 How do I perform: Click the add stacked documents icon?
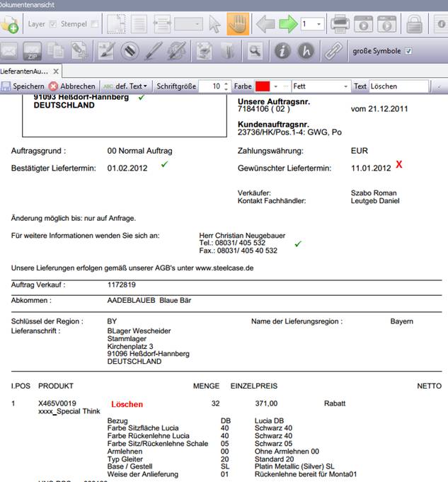coord(204,51)
